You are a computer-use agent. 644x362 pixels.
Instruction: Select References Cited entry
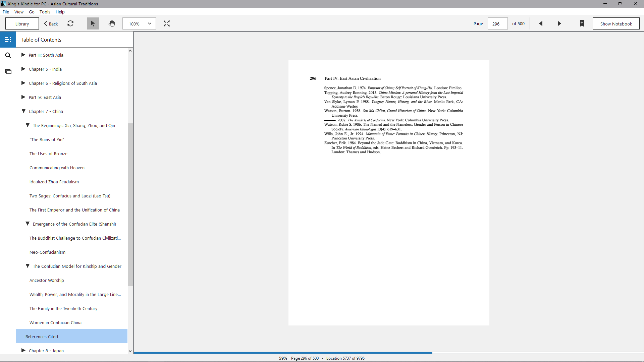click(72, 336)
